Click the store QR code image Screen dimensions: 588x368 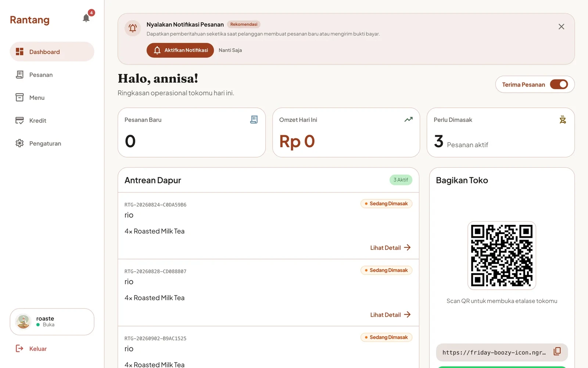pos(502,256)
